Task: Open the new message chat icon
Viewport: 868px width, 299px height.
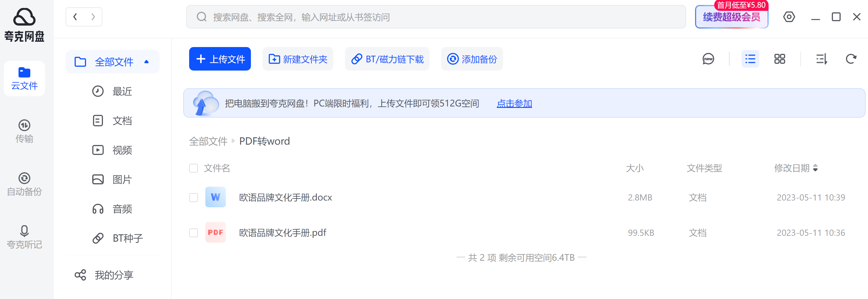Action: pos(708,59)
